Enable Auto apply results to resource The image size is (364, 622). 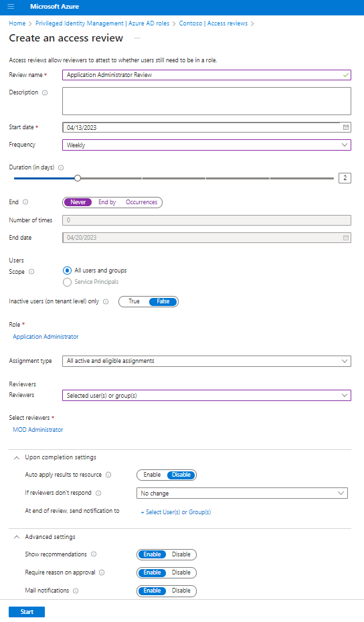pos(153,475)
